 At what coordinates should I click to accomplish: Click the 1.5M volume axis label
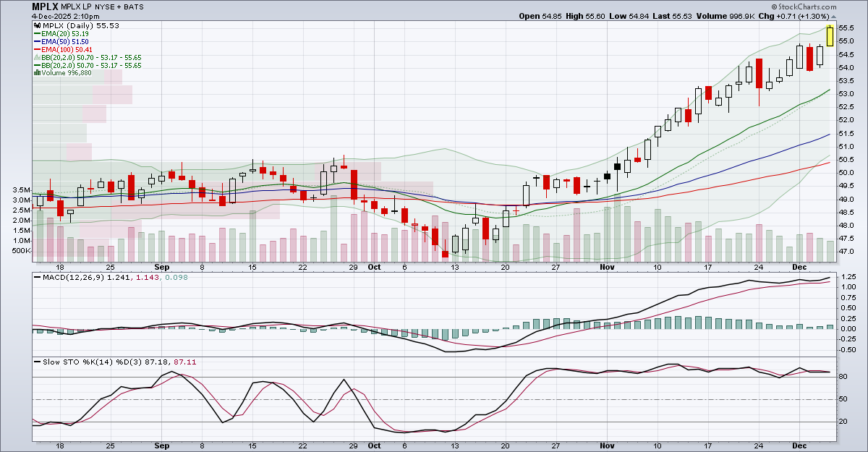click(21, 231)
